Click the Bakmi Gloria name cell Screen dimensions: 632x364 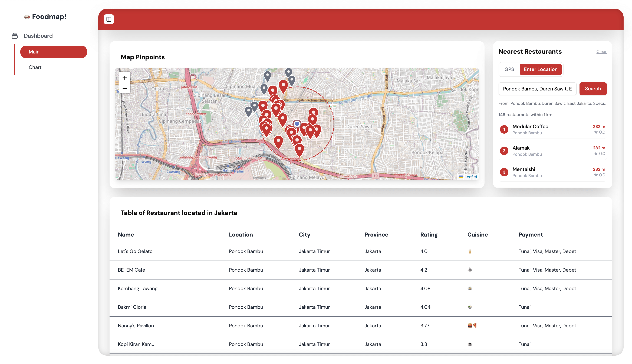(x=132, y=307)
